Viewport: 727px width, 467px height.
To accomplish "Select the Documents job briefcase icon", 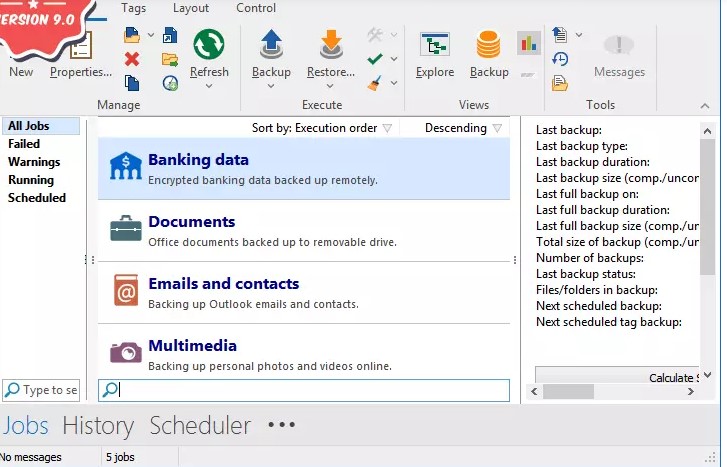I will [126, 228].
